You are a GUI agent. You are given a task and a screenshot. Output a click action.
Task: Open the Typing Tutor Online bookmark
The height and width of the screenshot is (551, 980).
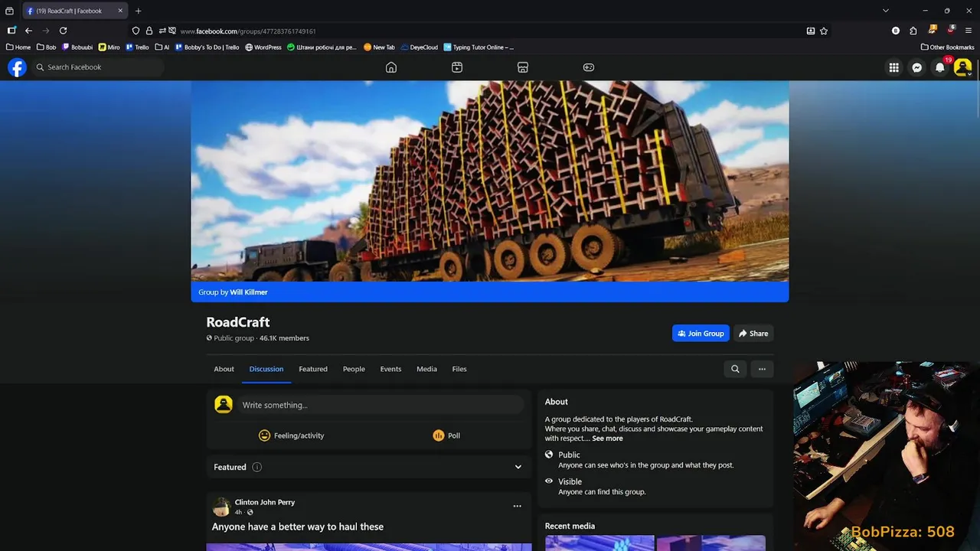(479, 47)
